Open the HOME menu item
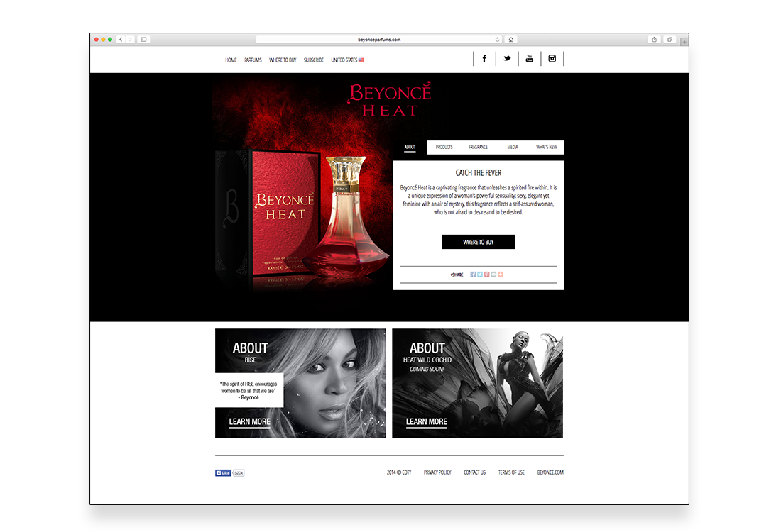Image resolution: width=781 pixels, height=532 pixels. click(x=231, y=60)
